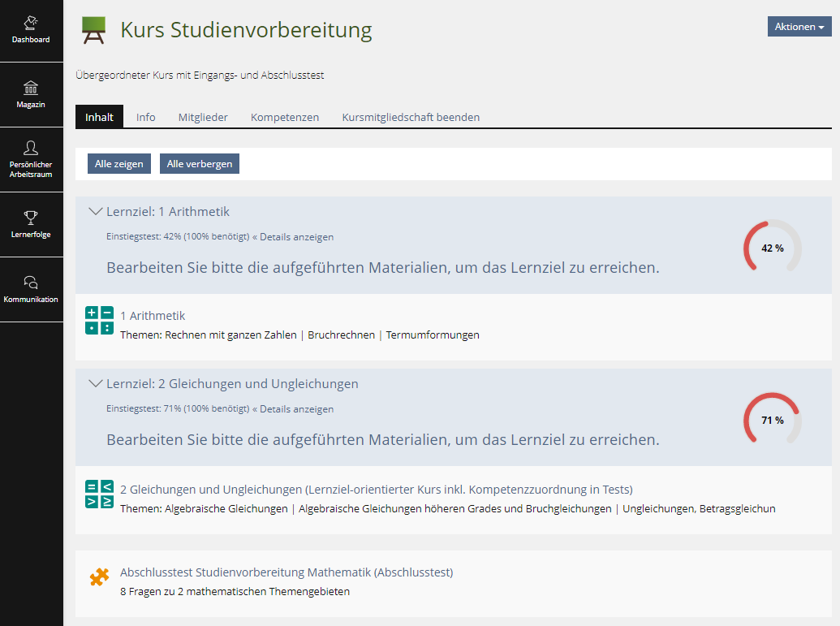840x626 pixels.
Task: Open the Aktionen dropdown
Action: [799, 26]
